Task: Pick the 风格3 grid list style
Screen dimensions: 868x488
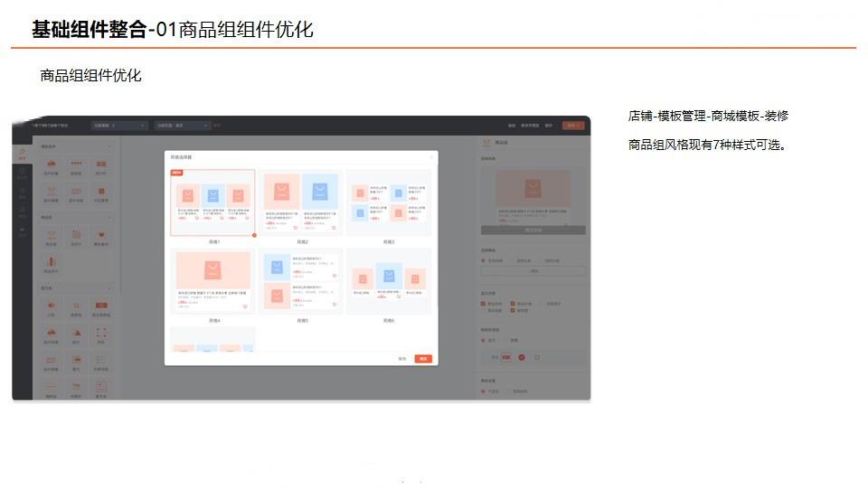Action: (x=388, y=202)
